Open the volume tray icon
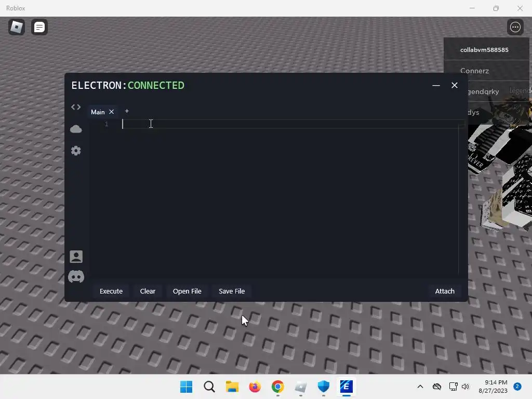The image size is (532, 399). click(x=465, y=387)
